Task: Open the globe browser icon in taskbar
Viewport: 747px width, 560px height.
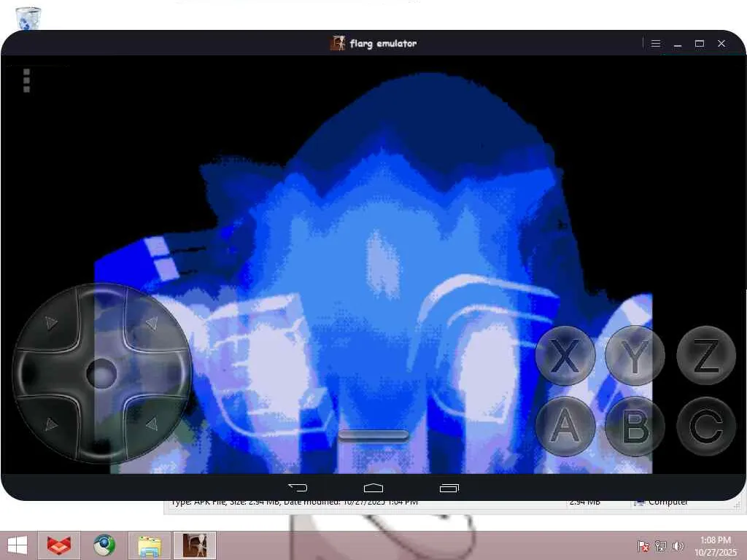Action: [x=104, y=545]
